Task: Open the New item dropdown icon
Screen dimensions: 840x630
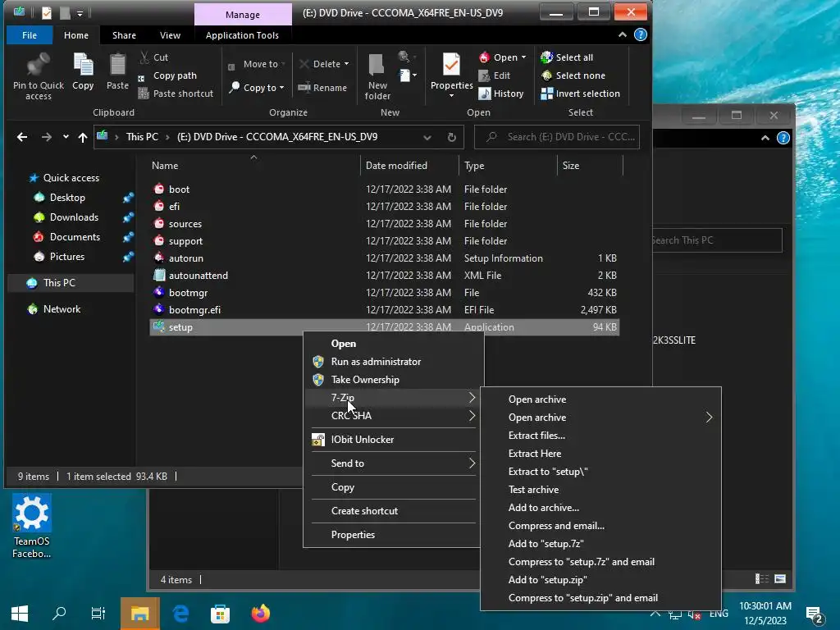Action: tap(408, 75)
